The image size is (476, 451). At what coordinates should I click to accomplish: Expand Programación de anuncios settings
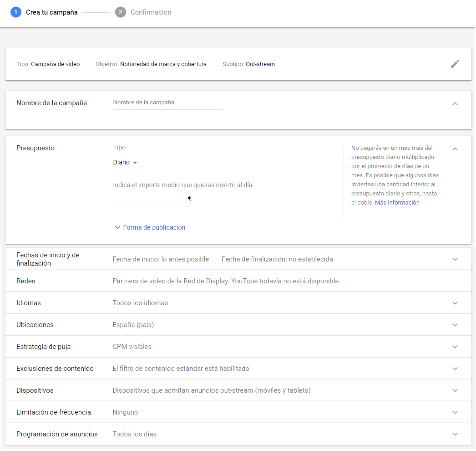[455, 434]
